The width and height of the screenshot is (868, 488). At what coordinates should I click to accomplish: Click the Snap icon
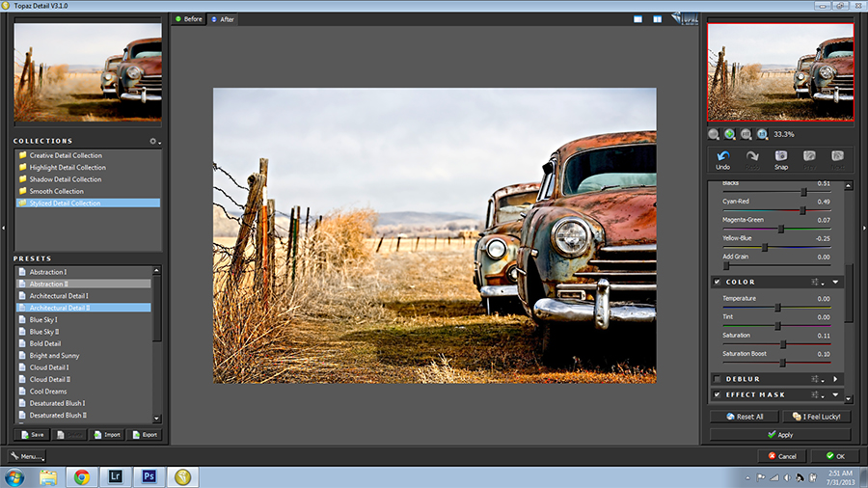[x=781, y=155]
